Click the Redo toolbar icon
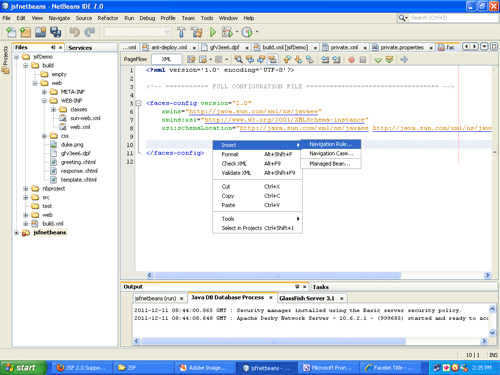This screenshot has width=500, height=375. (x=90, y=32)
